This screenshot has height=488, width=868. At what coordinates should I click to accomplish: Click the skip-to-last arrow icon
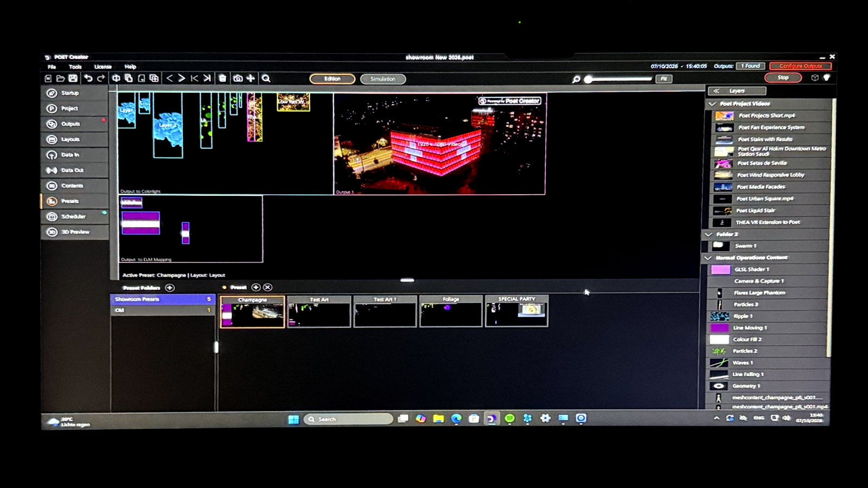[207, 78]
